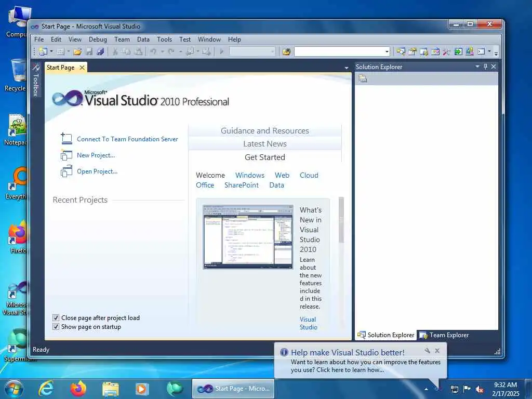Open the Solution Configurations combo box
Viewport: 532px width, 399px height.
point(252,51)
